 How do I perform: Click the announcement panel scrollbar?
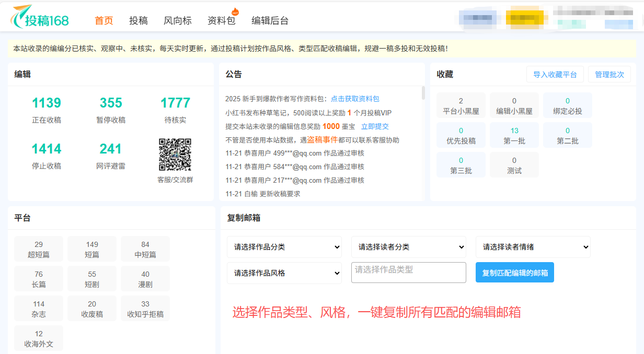click(x=423, y=93)
